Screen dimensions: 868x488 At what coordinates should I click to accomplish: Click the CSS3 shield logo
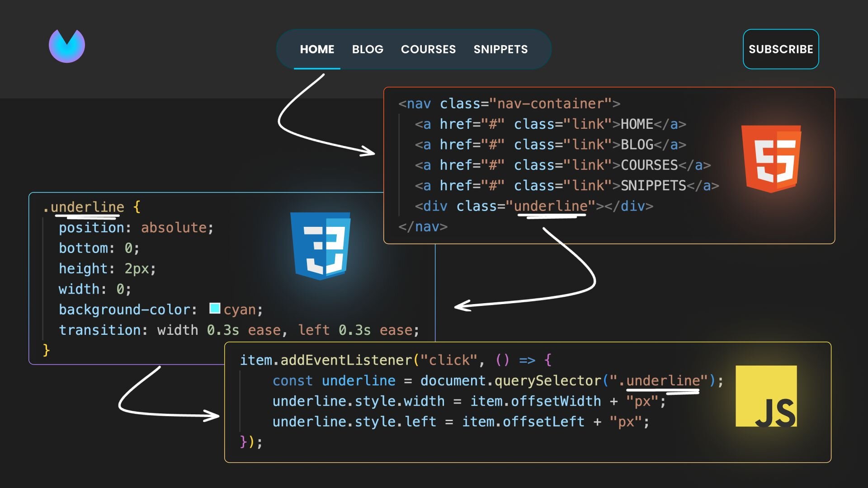pos(321,245)
